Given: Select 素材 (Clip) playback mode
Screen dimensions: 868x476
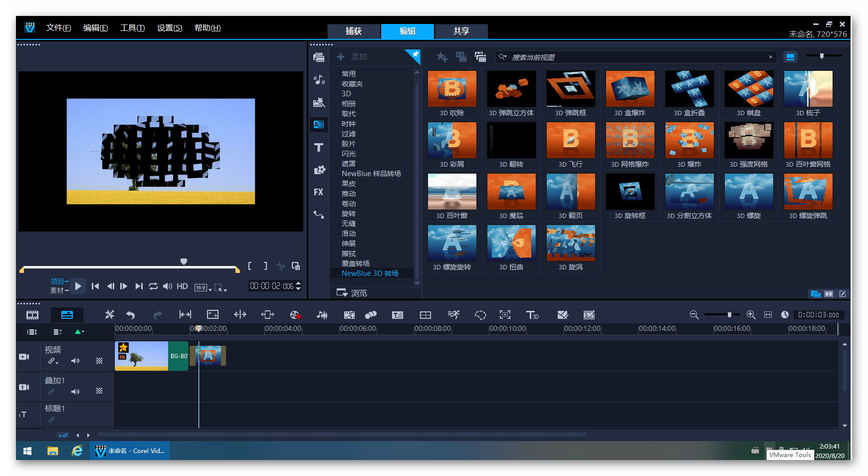Looking at the screenshot, I should point(57,290).
